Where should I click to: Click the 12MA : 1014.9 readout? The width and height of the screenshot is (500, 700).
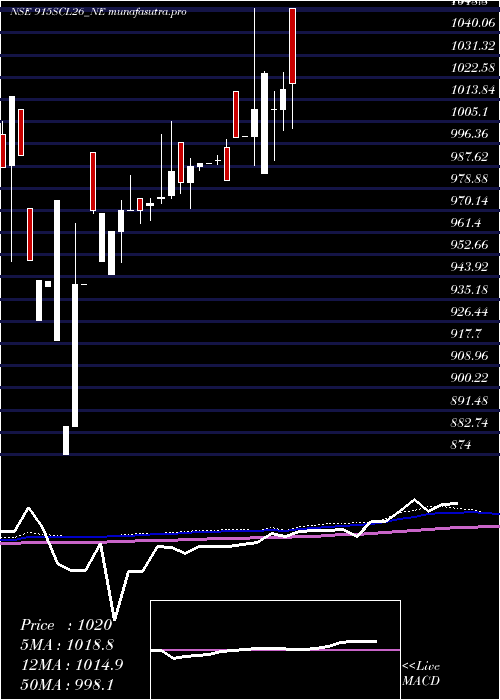pyautogui.click(x=71, y=665)
